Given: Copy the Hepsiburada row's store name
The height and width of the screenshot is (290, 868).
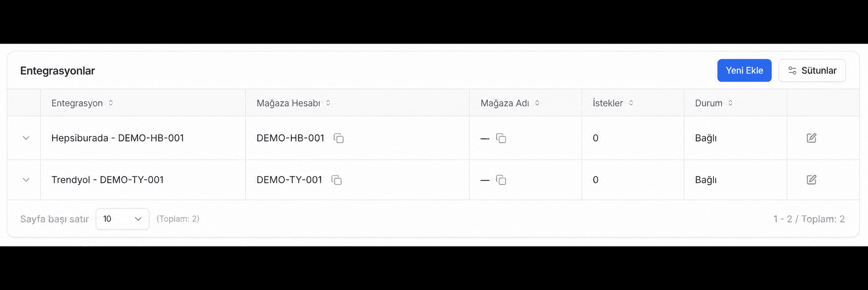Looking at the screenshot, I should 501,138.
